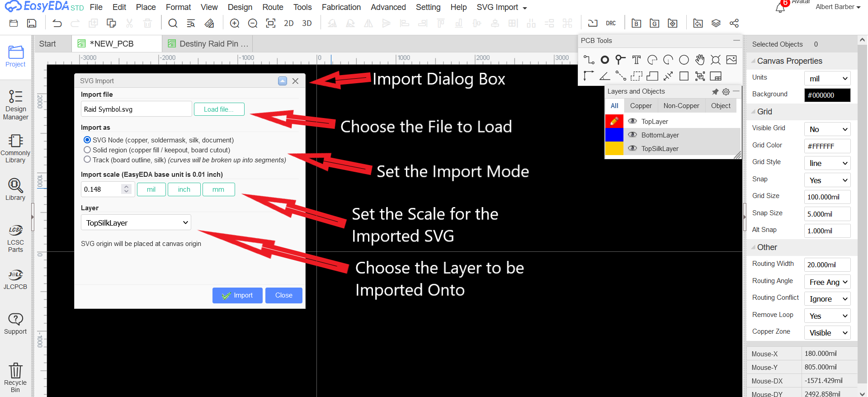Select the Group/Ungroup tool in PCB Tools

tap(700, 76)
